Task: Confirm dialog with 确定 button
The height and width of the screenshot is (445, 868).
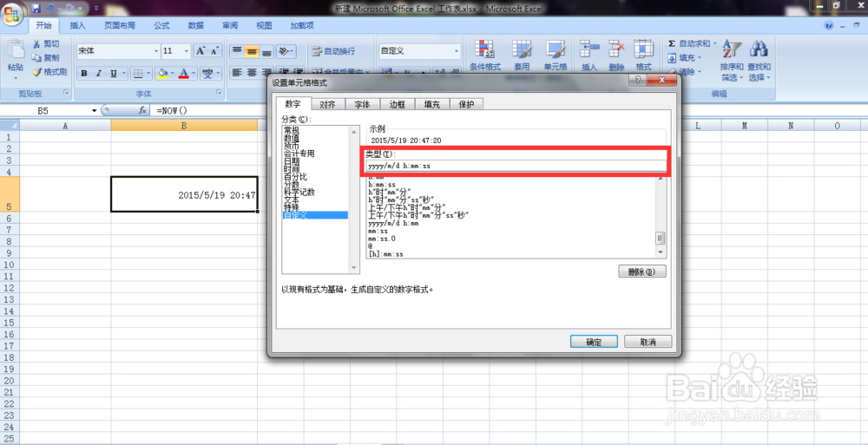Action: coord(594,342)
